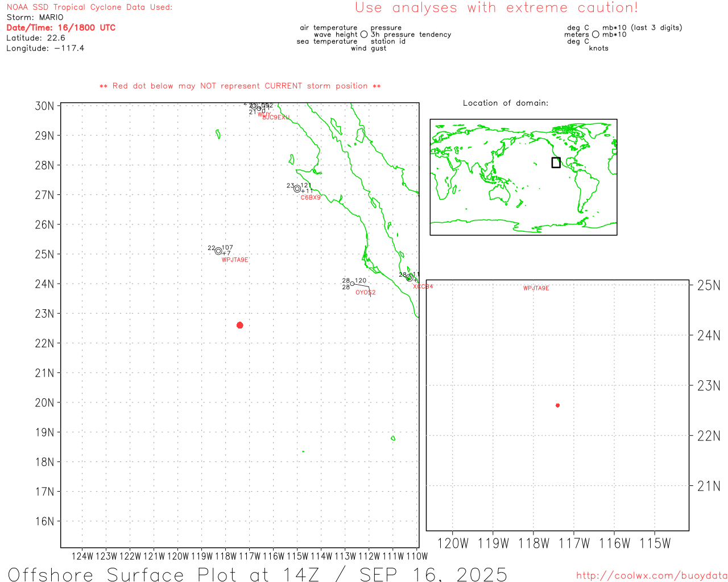Screen dimensions: 728x582
Task: Select the XCCB4 station circle marker
Action: click(x=409, y=278)
